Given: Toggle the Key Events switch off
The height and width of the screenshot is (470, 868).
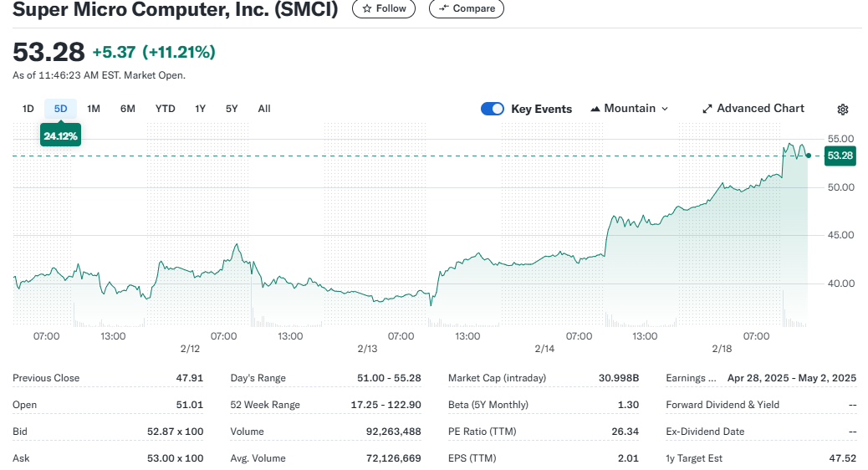Looking at the screenshot, I should click(x=493, y=109).
